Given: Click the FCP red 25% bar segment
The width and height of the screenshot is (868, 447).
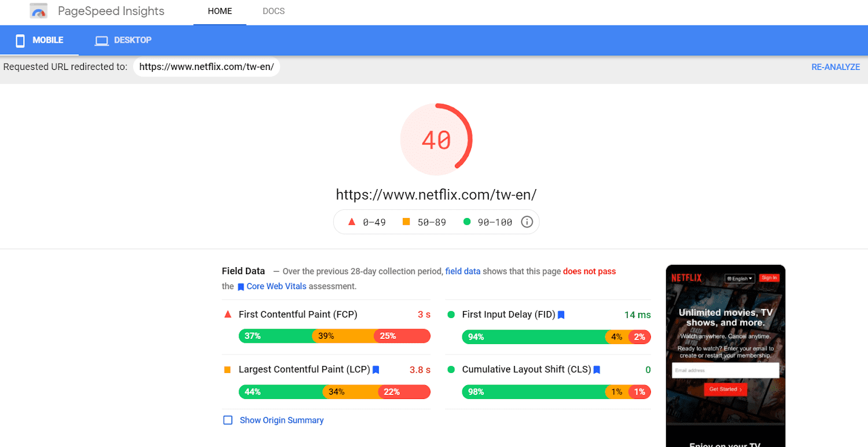Looking at the screenshot, I should [402, 336].
